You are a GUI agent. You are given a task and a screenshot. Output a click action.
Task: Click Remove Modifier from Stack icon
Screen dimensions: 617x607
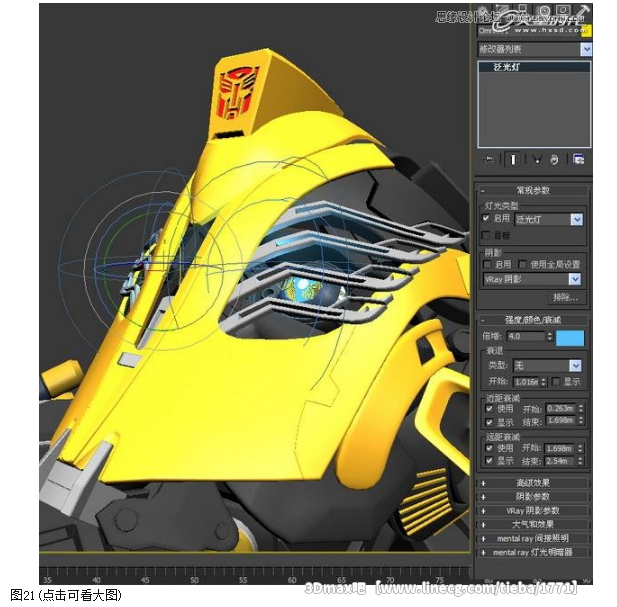point(554,159)
